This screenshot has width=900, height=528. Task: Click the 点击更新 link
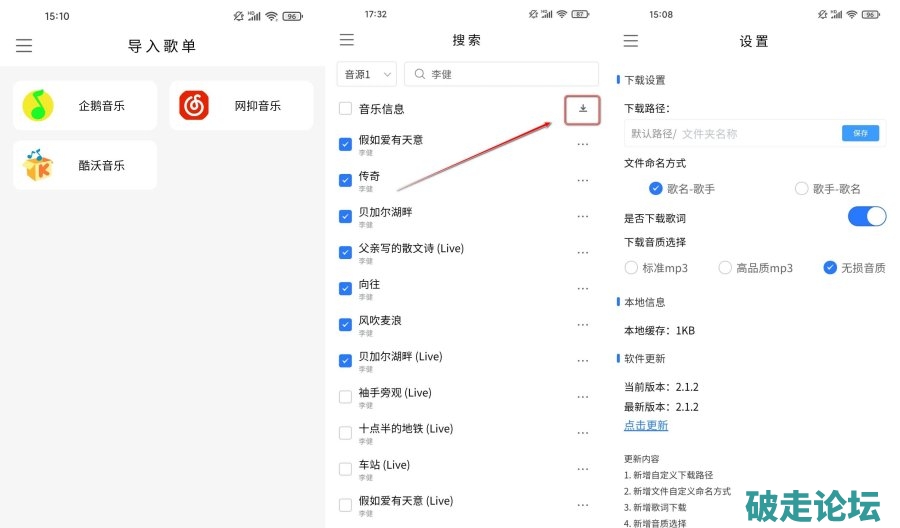[646, 425]
